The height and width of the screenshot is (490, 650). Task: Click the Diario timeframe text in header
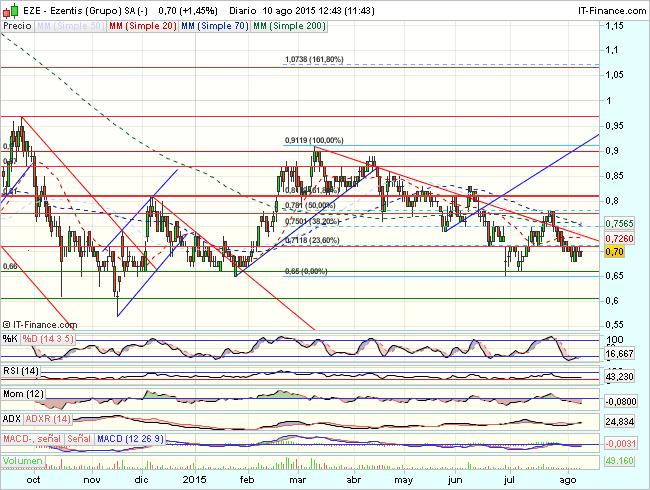pyautogui.click(x=243, y=11)
